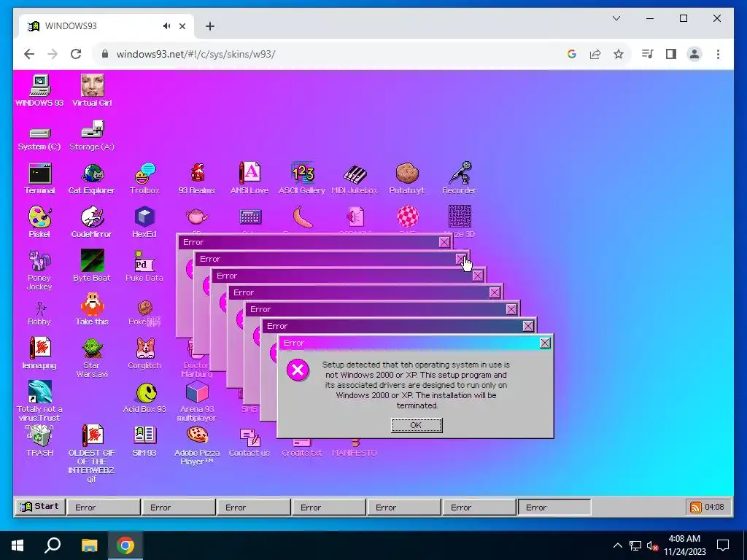Toggle the Chrome side panel
The width and height of the screenshot is (747, 560).
point(671,54)
